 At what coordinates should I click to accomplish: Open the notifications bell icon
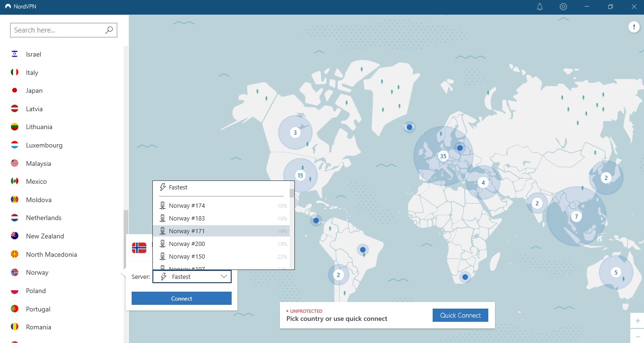540,7
